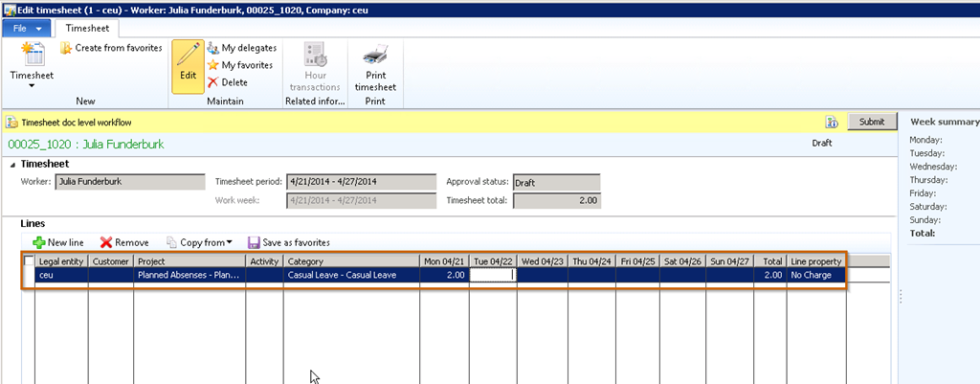Toggle the Edit pencil button
This screenshot has height=384, width=980.
(188, 65)
